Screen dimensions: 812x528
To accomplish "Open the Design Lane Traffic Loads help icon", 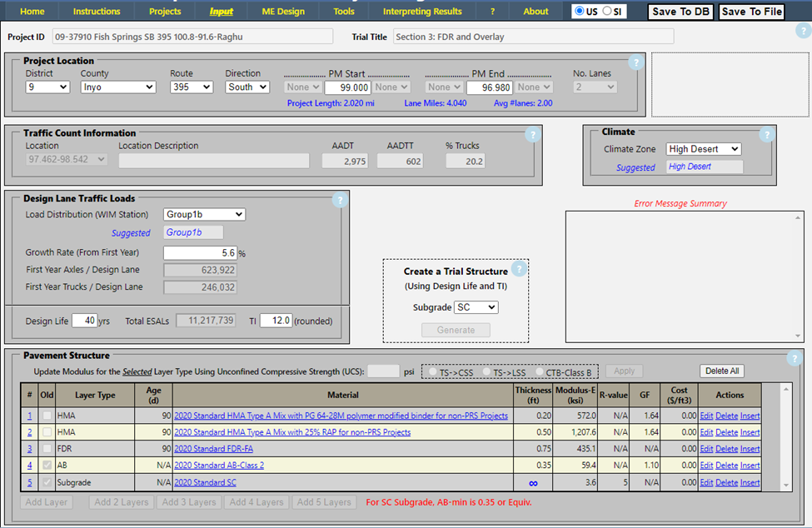I will coord(339,200).
